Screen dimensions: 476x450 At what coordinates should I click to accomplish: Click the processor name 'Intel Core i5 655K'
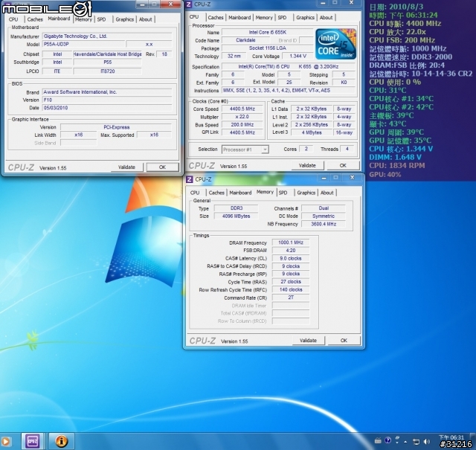tap(268, 32)
